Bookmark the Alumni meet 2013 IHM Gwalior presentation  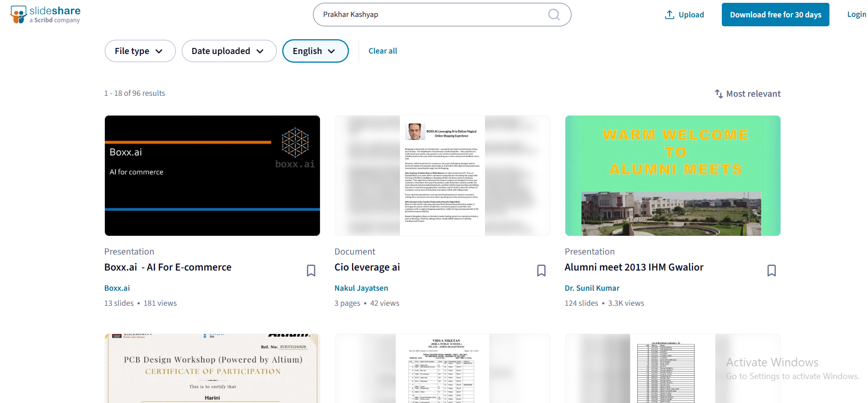(x=772, y=271)
